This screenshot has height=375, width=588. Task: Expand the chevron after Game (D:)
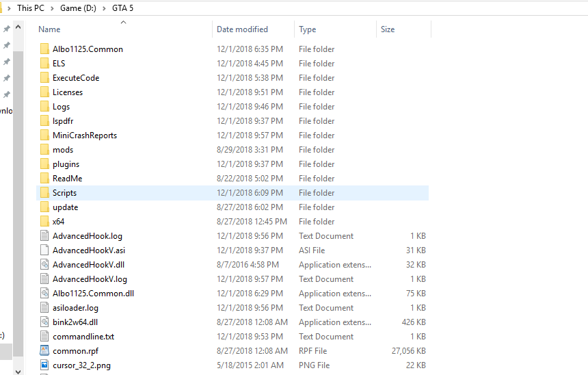point(104,8)
